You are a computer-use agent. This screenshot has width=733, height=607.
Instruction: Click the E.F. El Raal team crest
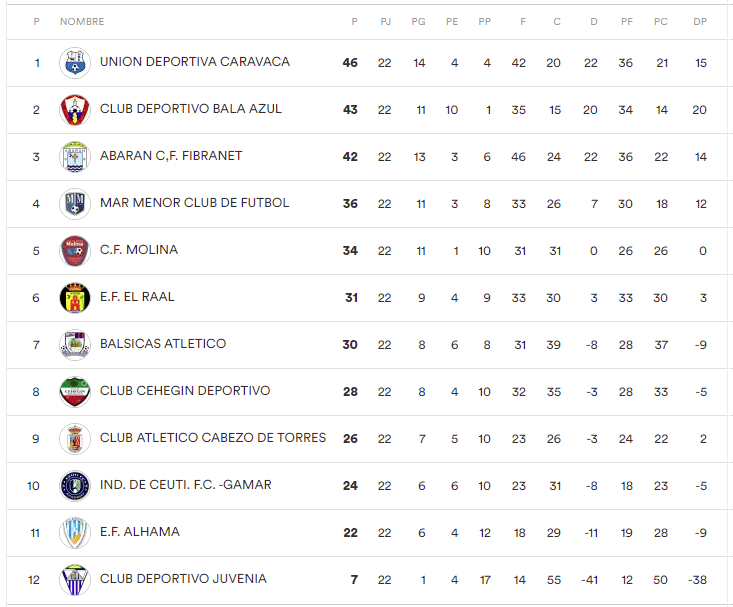(75, 298)
